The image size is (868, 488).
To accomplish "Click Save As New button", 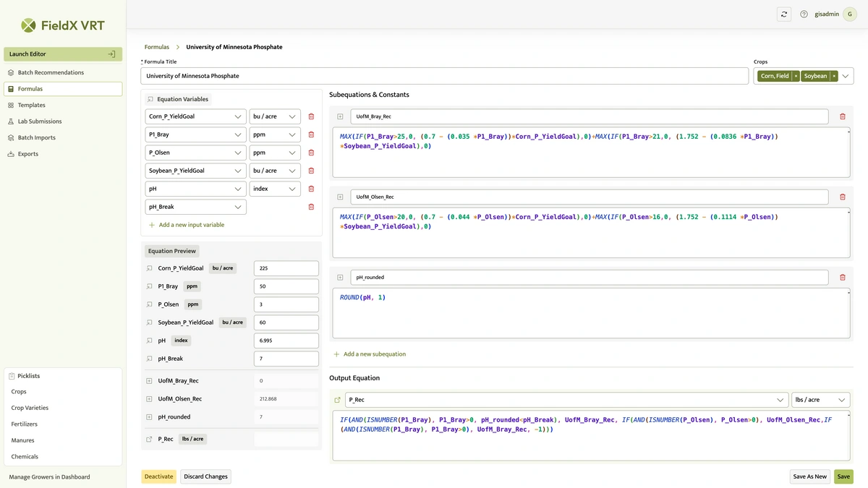I will point(809,476).
